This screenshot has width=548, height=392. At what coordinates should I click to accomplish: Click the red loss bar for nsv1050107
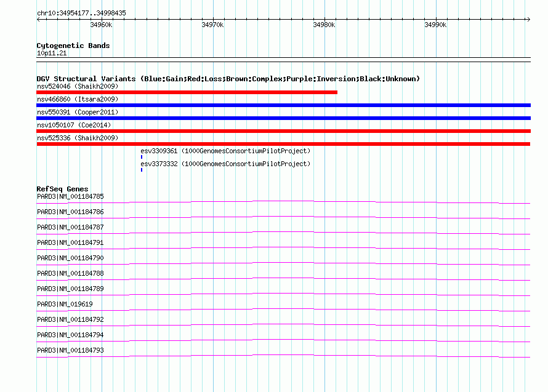coord(283,131)
